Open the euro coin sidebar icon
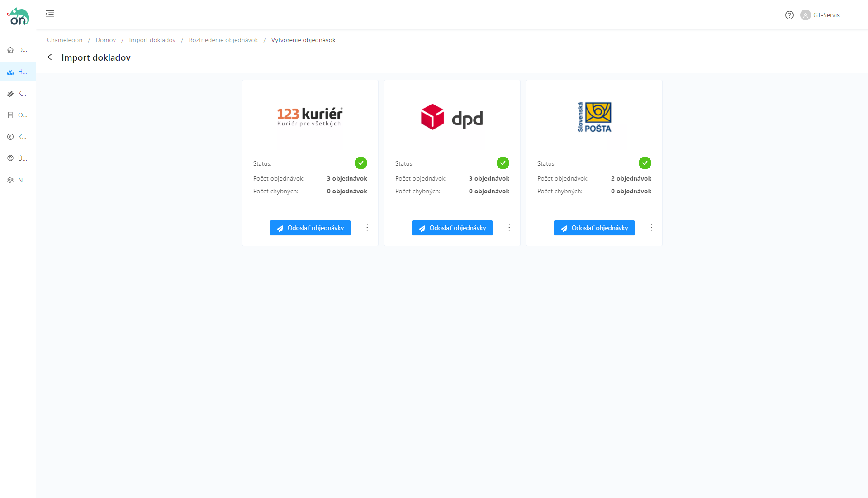Image resolution: width=868 pixels, height=498 pixels. (10, 137)
